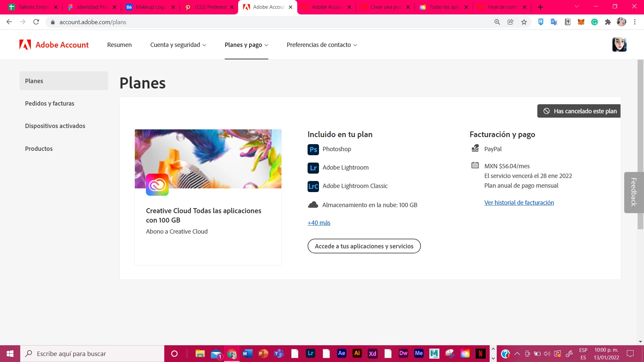644x362 pixels.
Task: Open the Creative Cloud app icon on plan card
Action: (157, 185)
